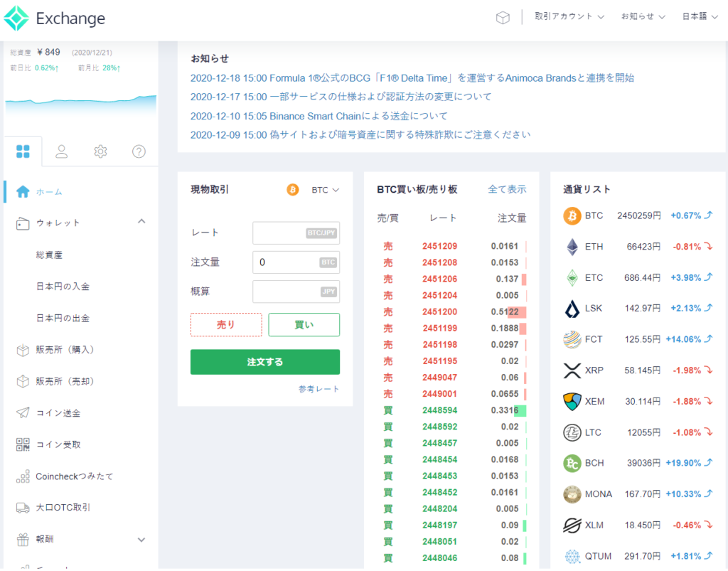This screenshot has width=728, height=571.
Task: Open the account profile icon in the sidebar
Action: (61, 151)
